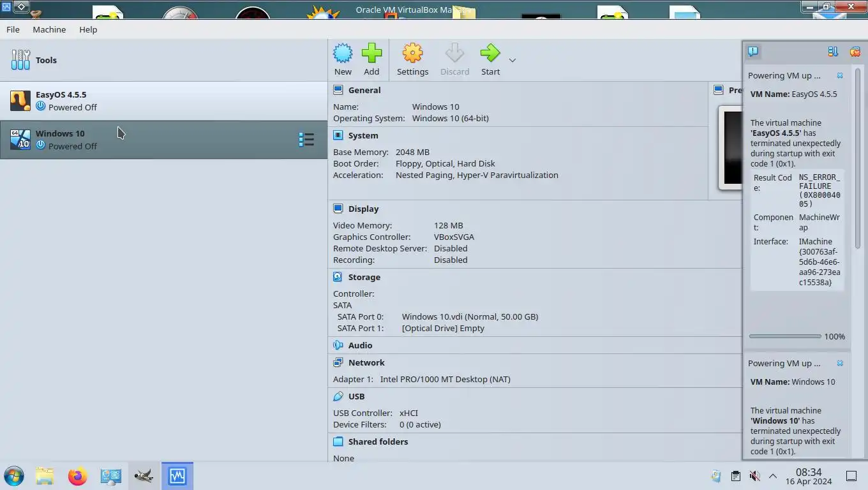Open the system settings monitor taskbar icon
The image size is (868, 490).
(110, 476)
